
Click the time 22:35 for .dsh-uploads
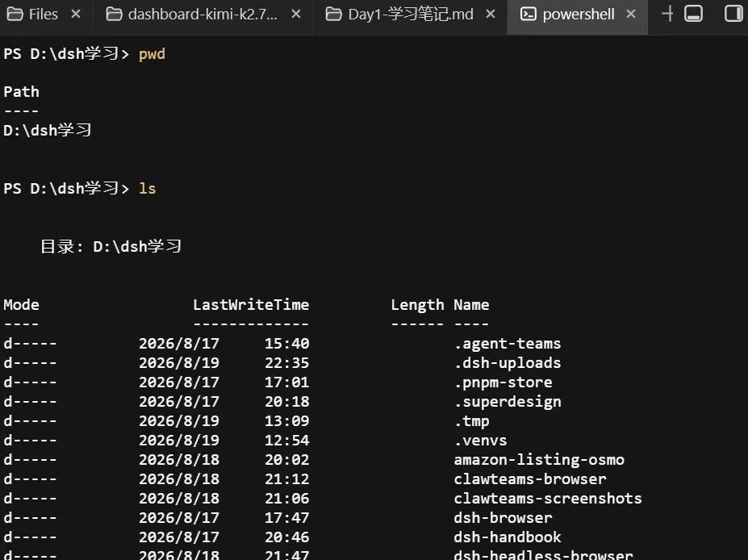(287, 363)
